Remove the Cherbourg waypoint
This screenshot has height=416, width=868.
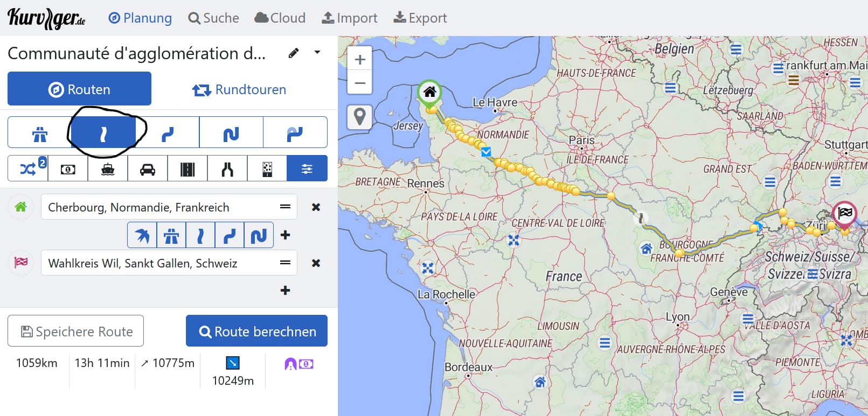tap(316, 207)
